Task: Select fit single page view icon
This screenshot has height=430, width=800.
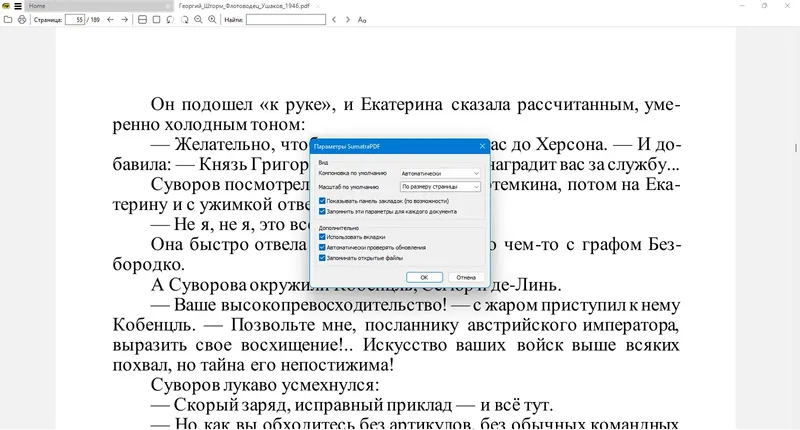Action: click(157, 20)
